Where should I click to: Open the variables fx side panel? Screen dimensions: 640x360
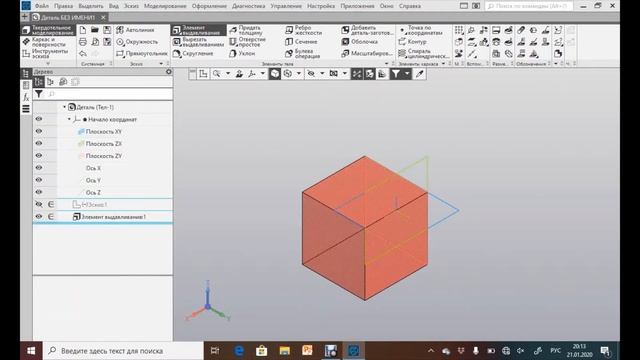tap(26, 97)
